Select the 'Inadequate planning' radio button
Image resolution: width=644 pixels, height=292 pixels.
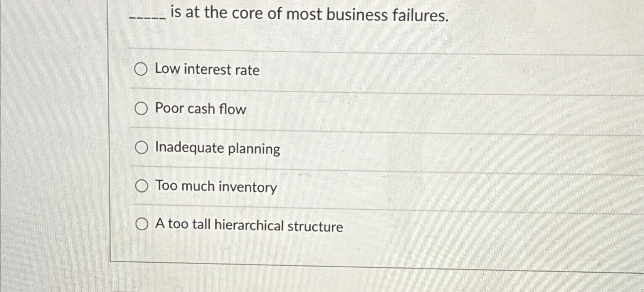[x=141, y=147]
